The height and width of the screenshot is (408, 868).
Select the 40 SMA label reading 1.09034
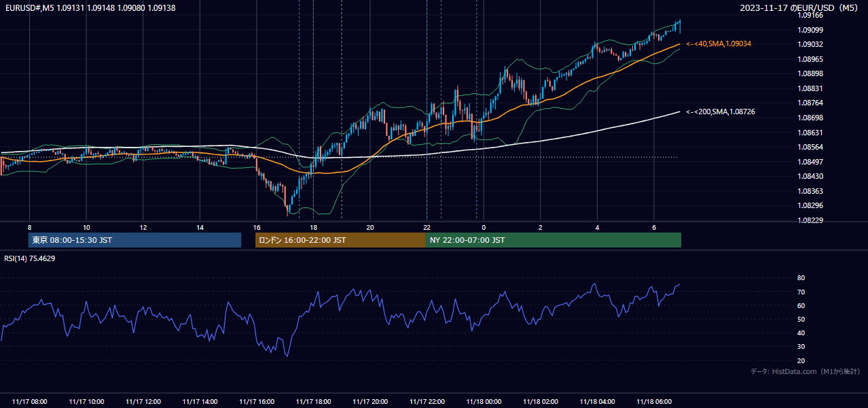click(719, 44)
